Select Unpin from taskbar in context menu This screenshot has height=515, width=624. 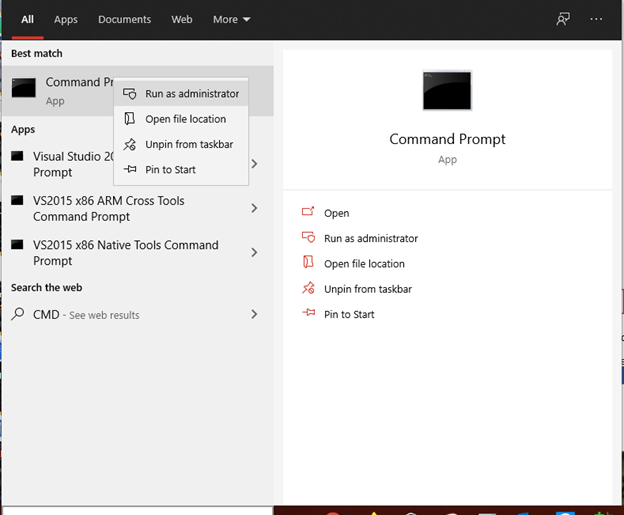[181, 144]
